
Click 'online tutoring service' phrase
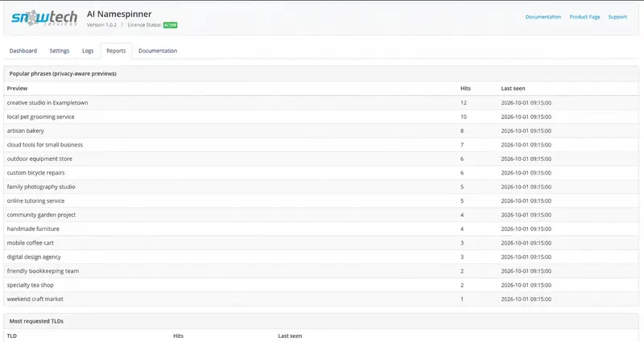tap(35, 200)
